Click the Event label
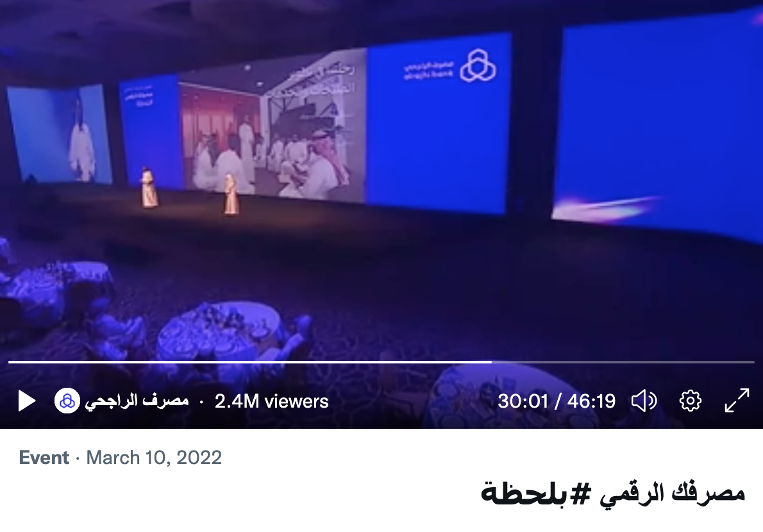 (44, 458)
